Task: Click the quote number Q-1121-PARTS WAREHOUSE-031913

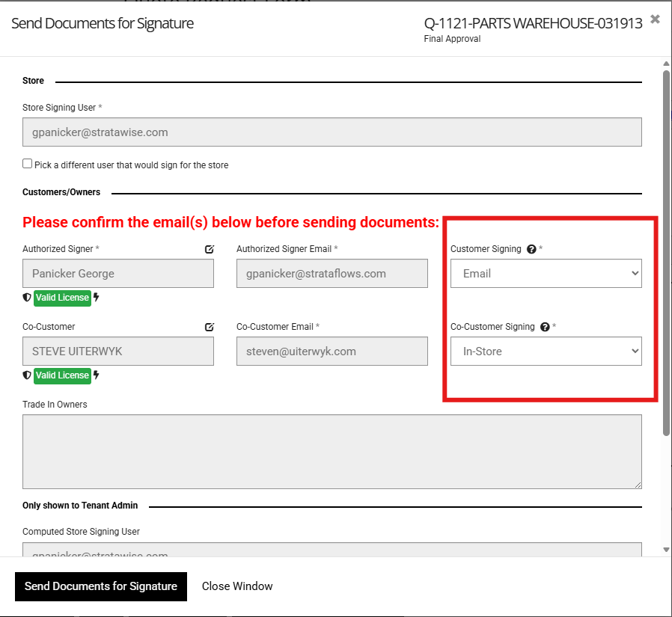Action: pyautogui.click(x=533, y=23)
